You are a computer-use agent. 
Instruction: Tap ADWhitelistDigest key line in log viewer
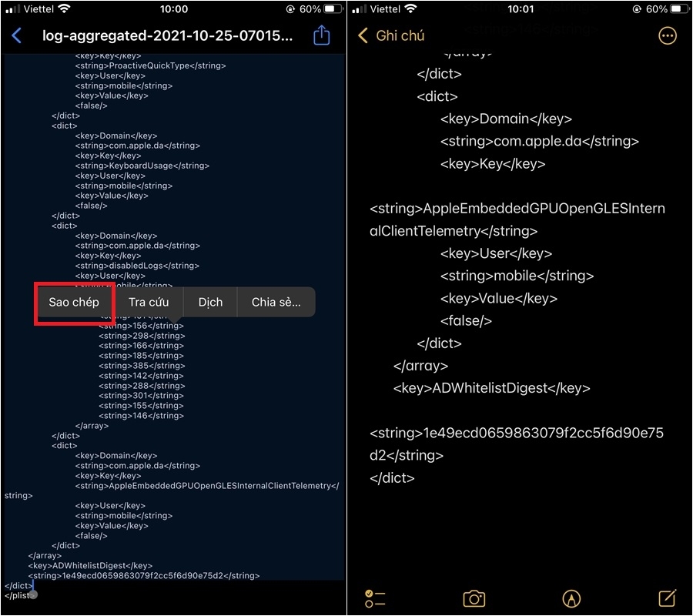pos(90,566)
